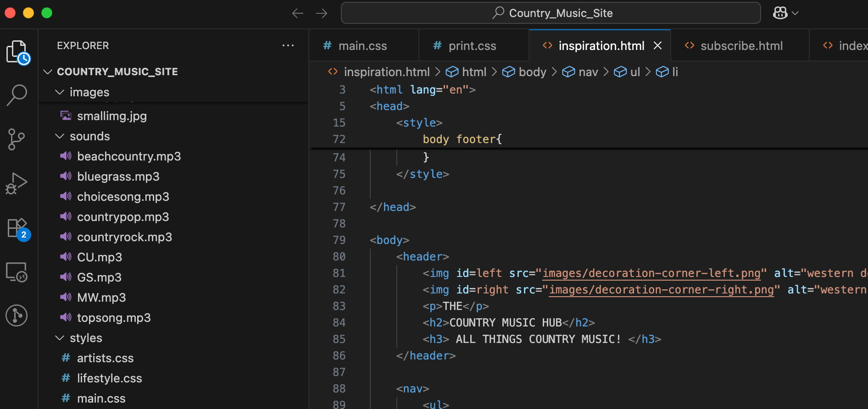868x409 pixels.
Task: Open Explorer's more actions ellipsis menu
Action: 288,45
